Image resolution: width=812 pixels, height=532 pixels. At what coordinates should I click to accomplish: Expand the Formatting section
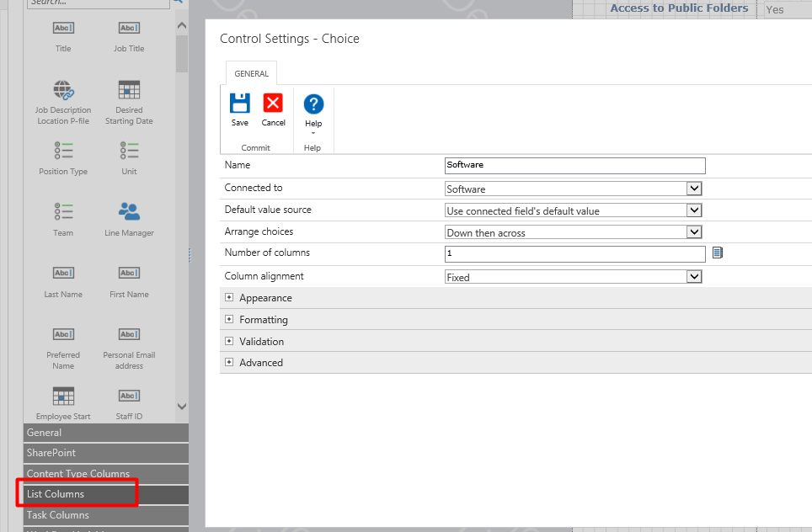click(x=229, y=319)
